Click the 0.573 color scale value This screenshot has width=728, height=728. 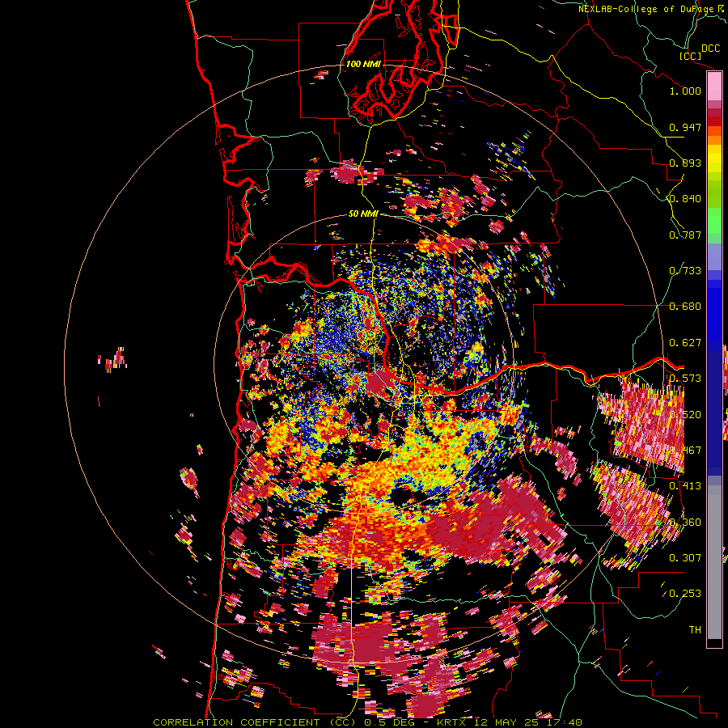click(x=685, y=379)
